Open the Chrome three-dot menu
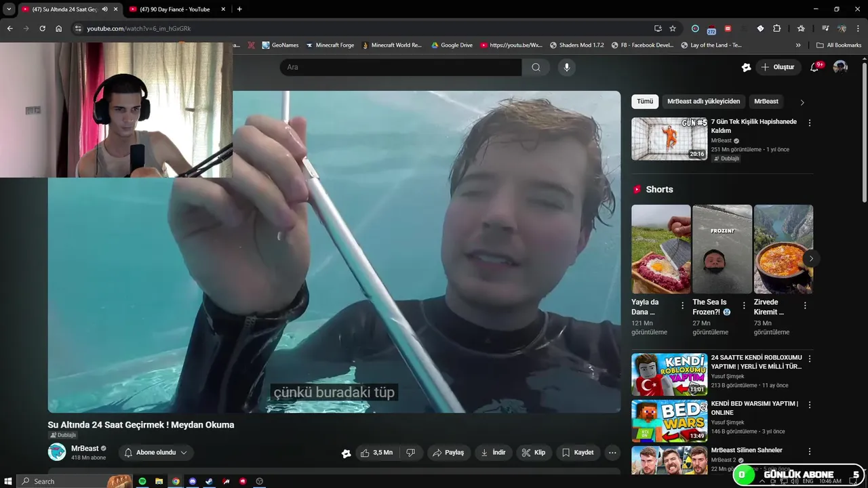The height and width of the screenshot is (488, 868). [858, 28]
